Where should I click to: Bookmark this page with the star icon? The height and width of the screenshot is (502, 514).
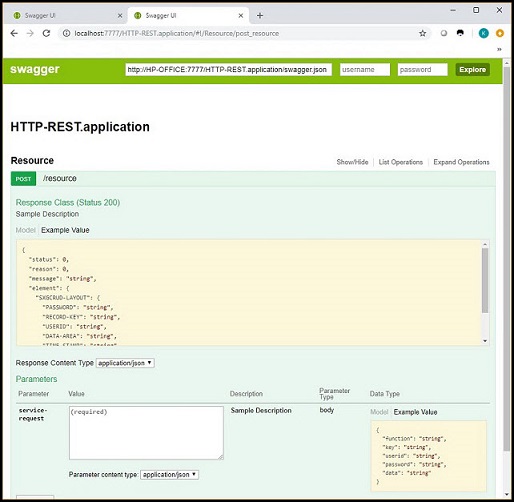[422, 33]
